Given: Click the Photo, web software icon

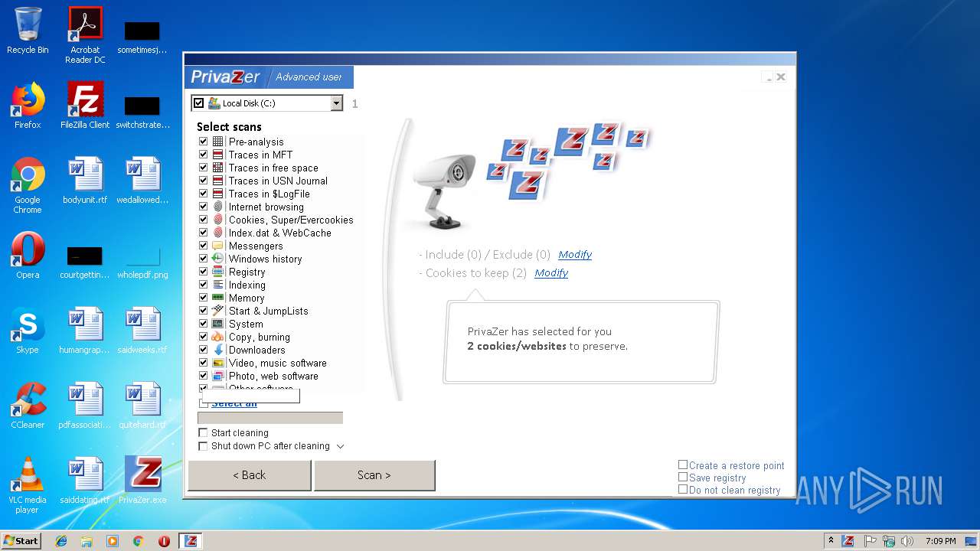Looking at the screenshot, I should pos(218,376).
